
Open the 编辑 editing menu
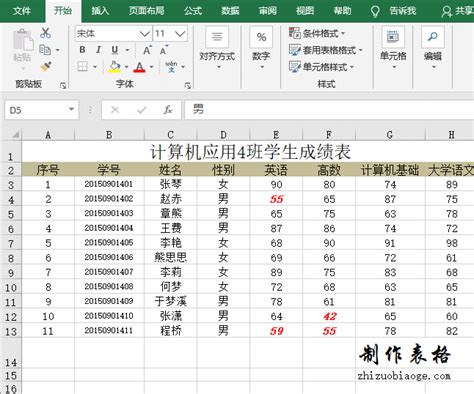click(433, 48)
